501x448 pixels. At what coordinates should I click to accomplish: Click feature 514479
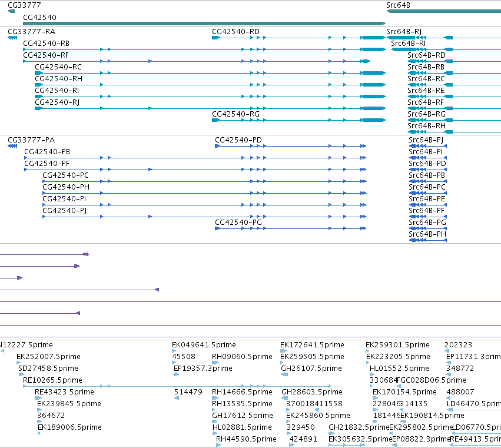tap(188, 393)
